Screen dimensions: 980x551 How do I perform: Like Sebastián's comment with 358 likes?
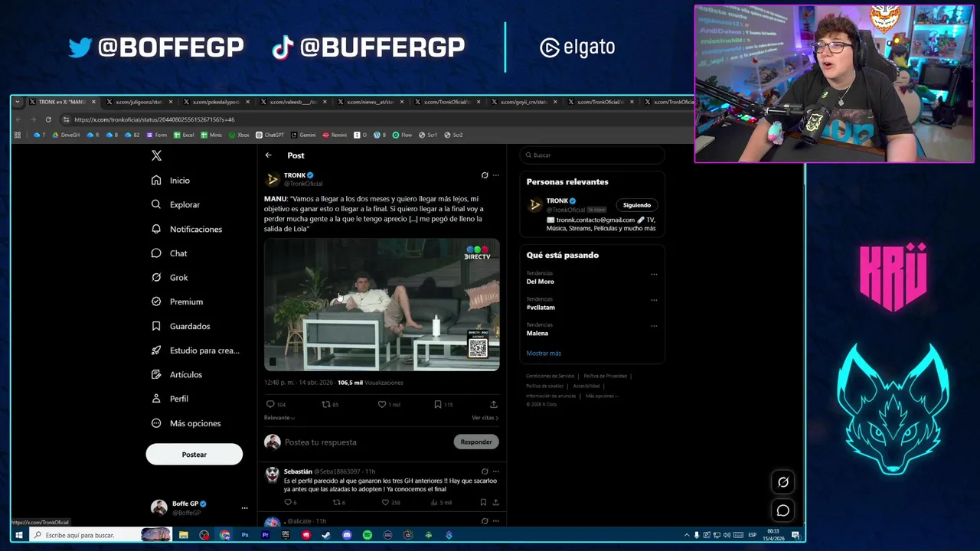tap(385, 503)
